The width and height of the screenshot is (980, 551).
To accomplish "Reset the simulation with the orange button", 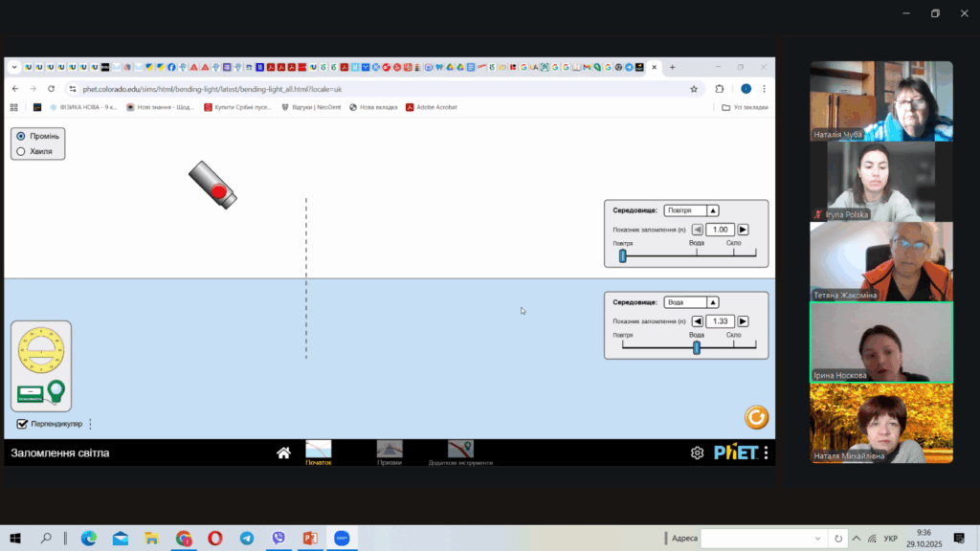I will (756, 417).
